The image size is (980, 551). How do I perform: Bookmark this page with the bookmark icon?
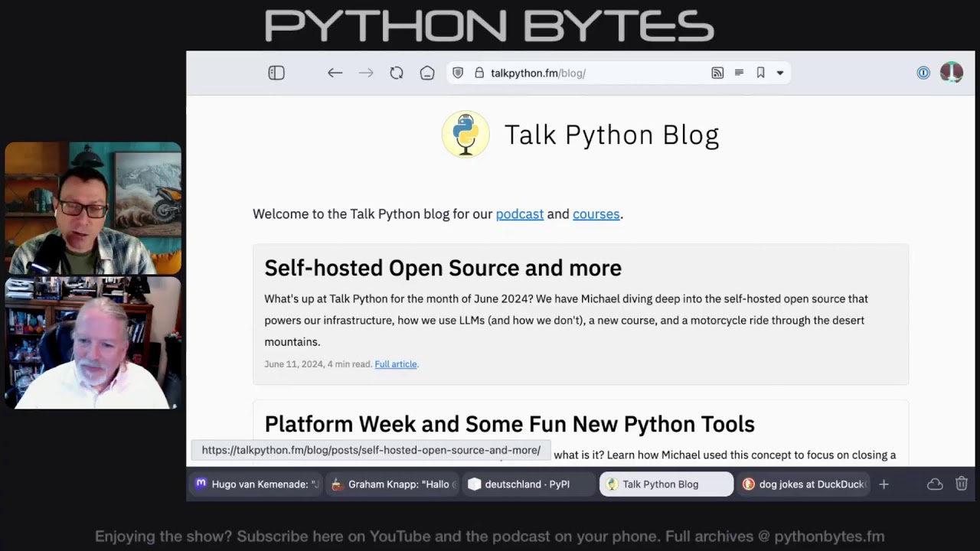760,73
